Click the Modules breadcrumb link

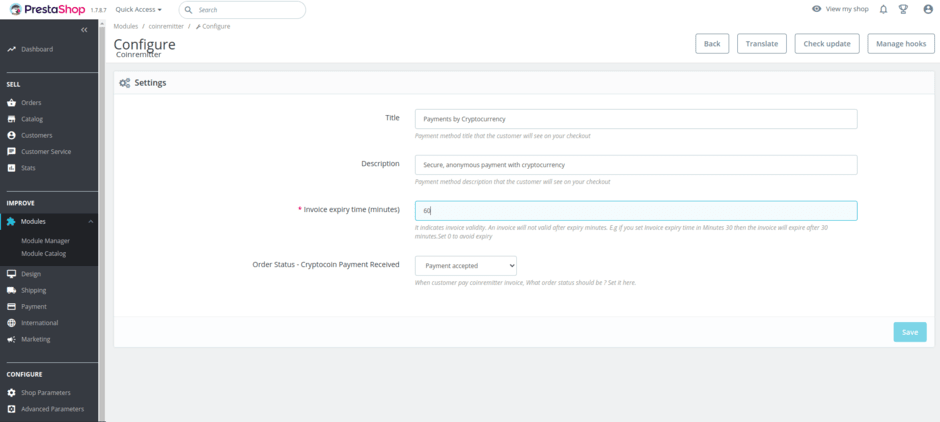pyautogui.click(x=126, y=26)
